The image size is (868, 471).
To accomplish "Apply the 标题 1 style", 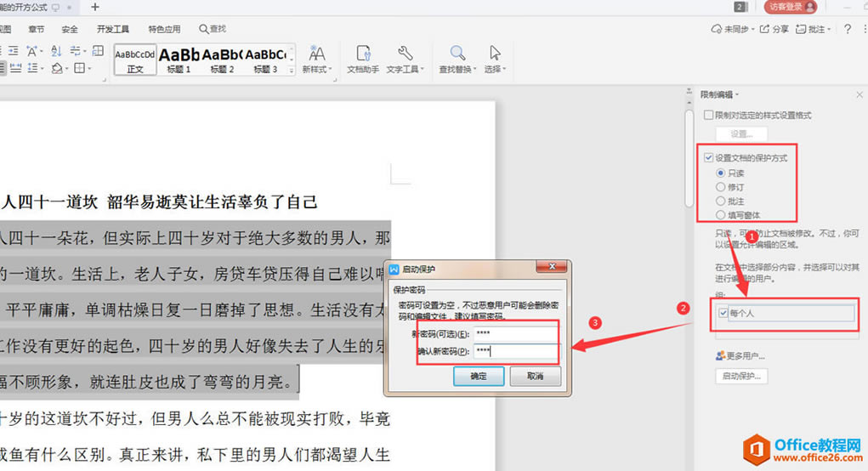I will (179, 60).
